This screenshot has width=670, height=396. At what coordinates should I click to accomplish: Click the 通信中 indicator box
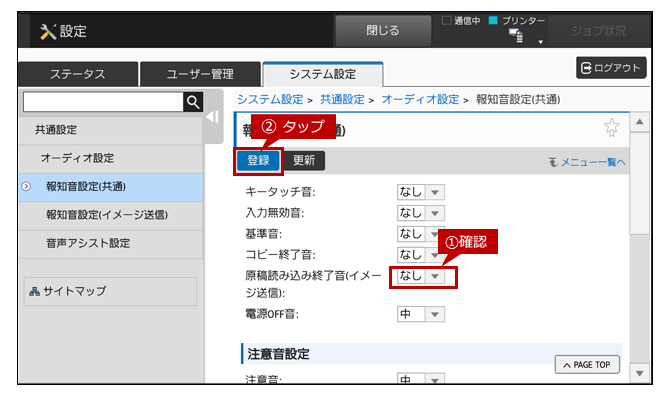[x=447, y=20]
